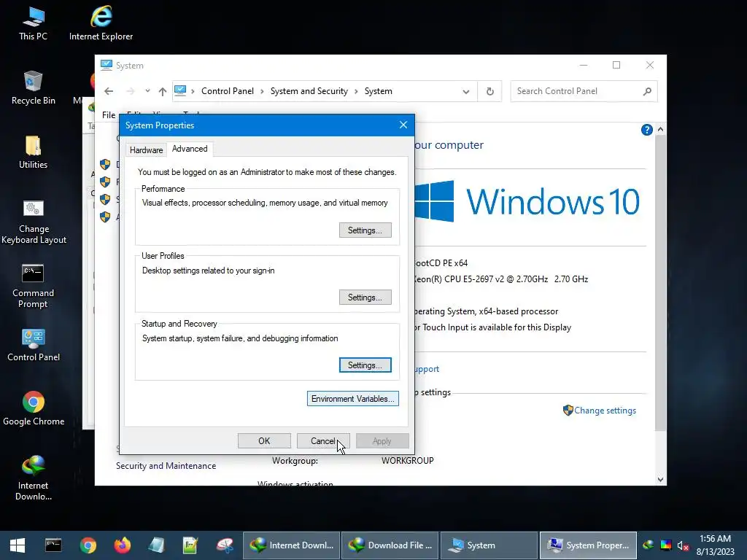Click the IDM system tray icon
Image resolution: width=747 pixels, height=560 pixels.
[x=649, y=545]
